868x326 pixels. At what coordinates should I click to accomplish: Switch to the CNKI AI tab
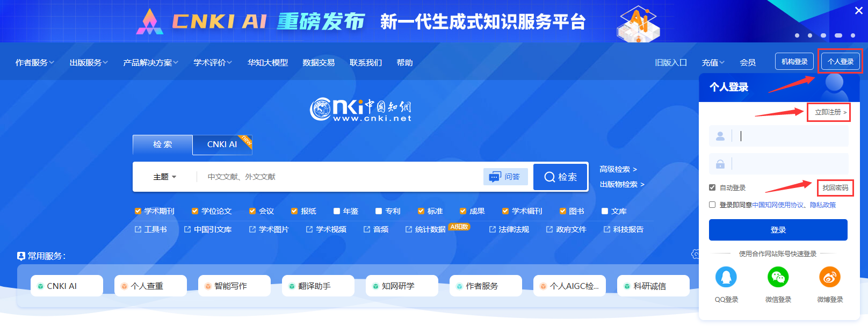click(x=222, y=144)
